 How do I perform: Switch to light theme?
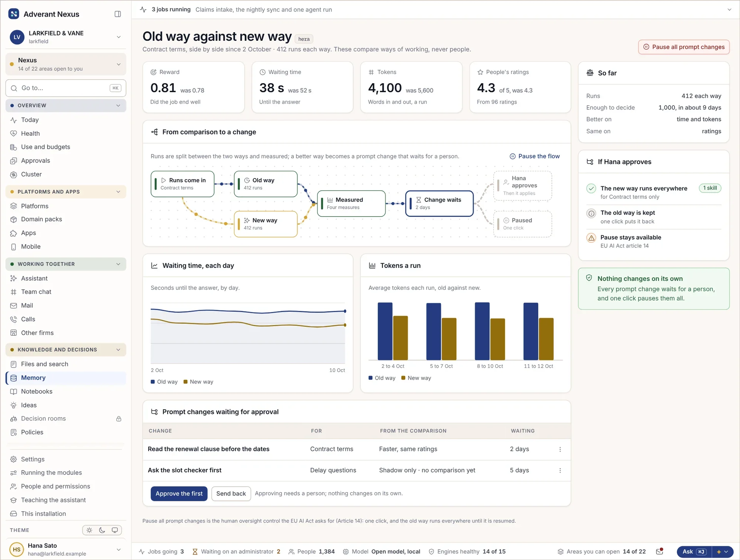pos(90,530)
